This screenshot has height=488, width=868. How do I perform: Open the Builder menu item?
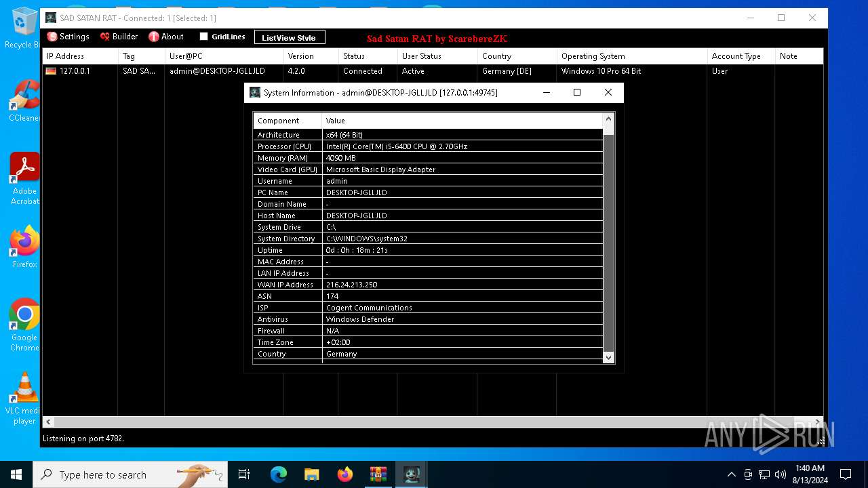tap(119, 37)
